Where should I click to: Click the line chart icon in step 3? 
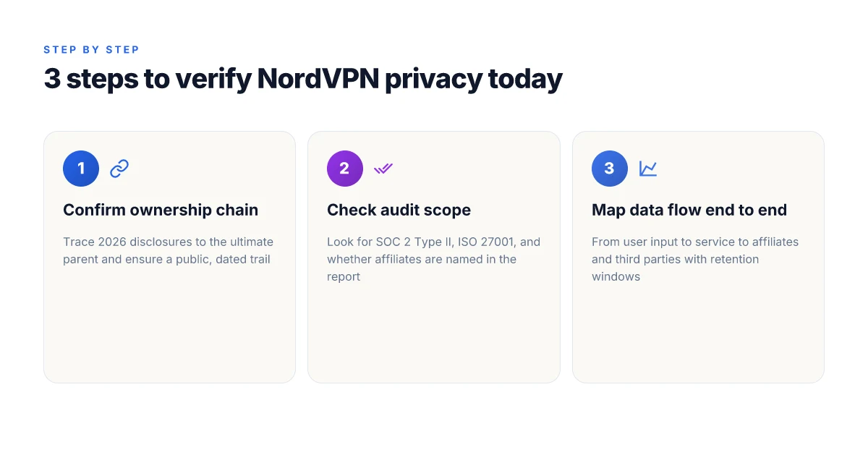click(648, 169)
